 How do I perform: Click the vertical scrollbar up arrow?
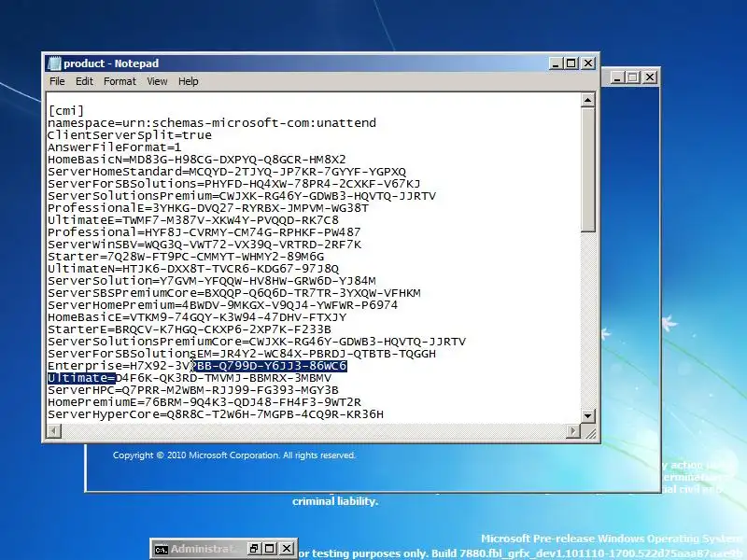(588, 100)
